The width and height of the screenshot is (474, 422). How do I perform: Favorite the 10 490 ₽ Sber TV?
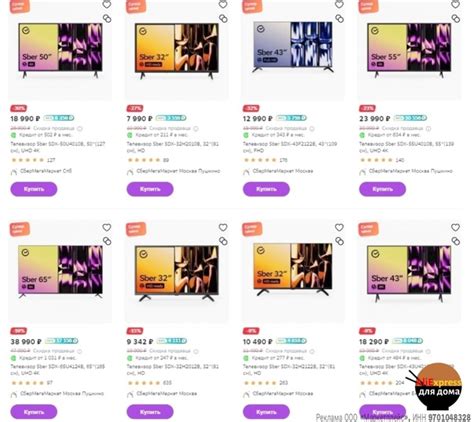tap(339, 227)
